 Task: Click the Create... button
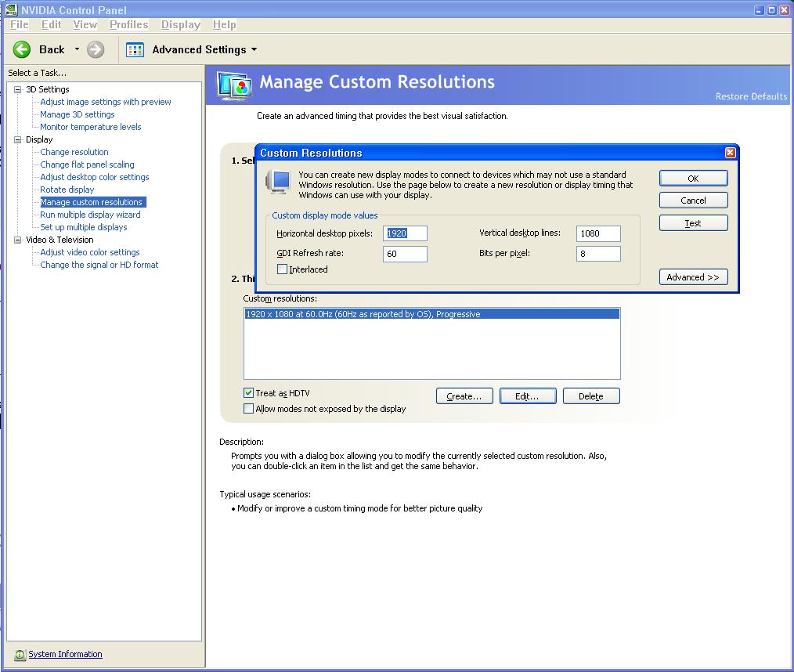pos(464,396)
